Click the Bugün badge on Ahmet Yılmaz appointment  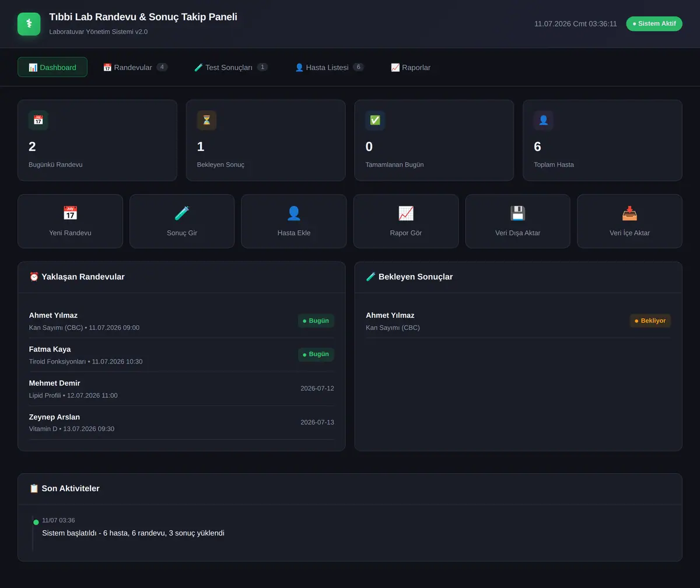(316, 321)
